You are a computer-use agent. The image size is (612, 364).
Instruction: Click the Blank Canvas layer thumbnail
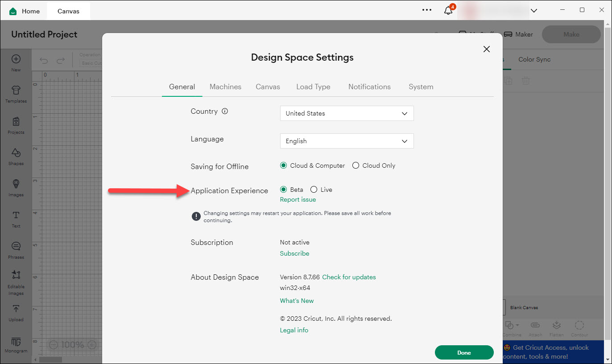[504, 307]
